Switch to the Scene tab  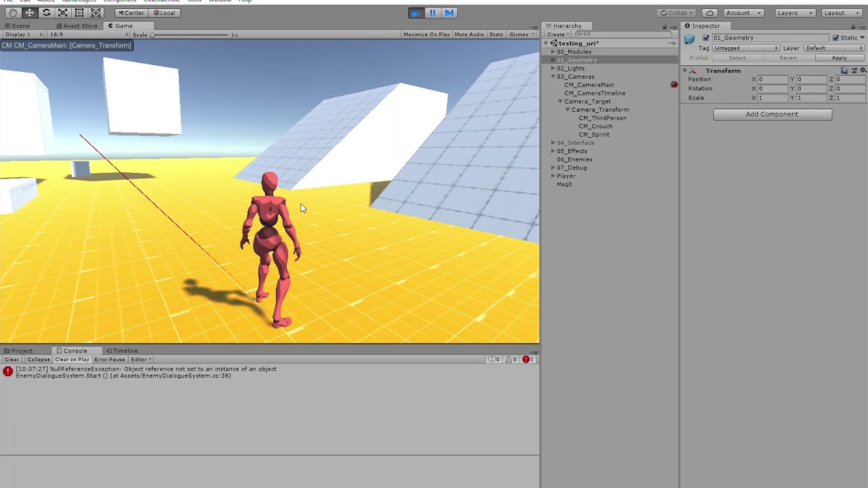click(17, 26)
